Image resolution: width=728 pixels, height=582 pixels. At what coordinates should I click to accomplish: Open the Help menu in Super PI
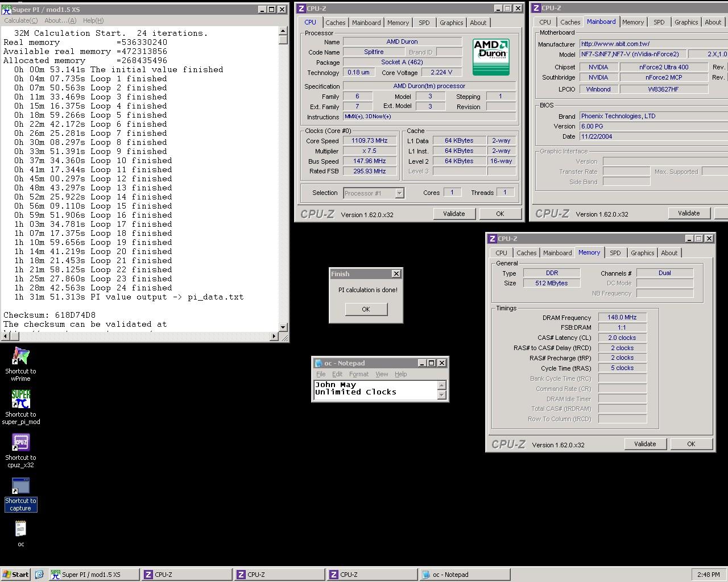click(x=93, y=20)
